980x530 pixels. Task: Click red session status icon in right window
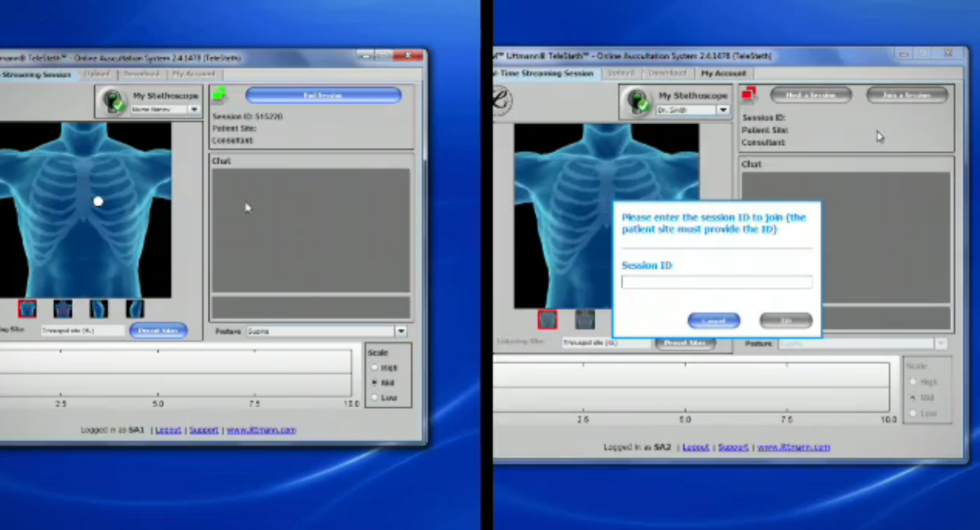click(749, 94)
